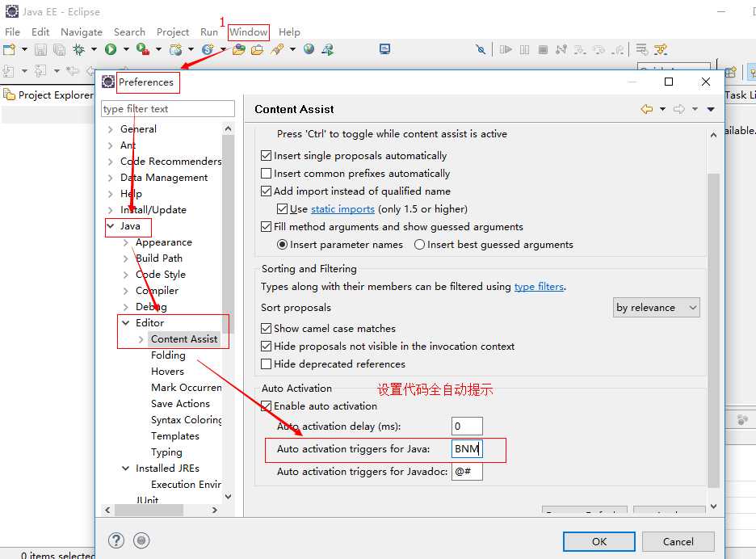Select Insert parameter names radio button
Screen dimensions: 756x559
[x=282, y=245]
